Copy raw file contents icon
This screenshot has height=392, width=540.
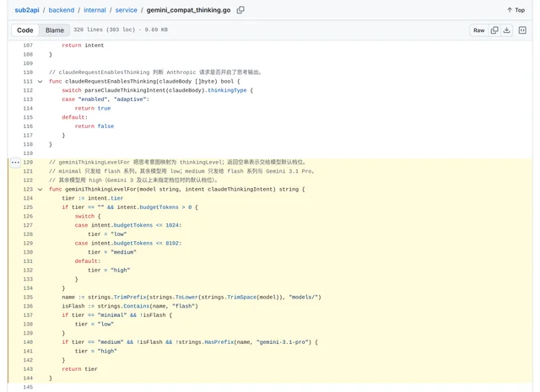[x=494, y=30]
